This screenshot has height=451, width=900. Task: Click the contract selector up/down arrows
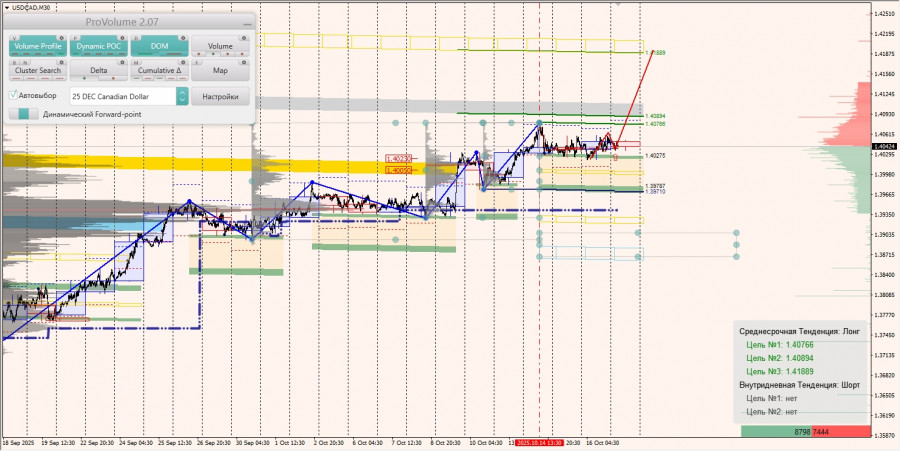pyautogui.click(x=182, y=96)
